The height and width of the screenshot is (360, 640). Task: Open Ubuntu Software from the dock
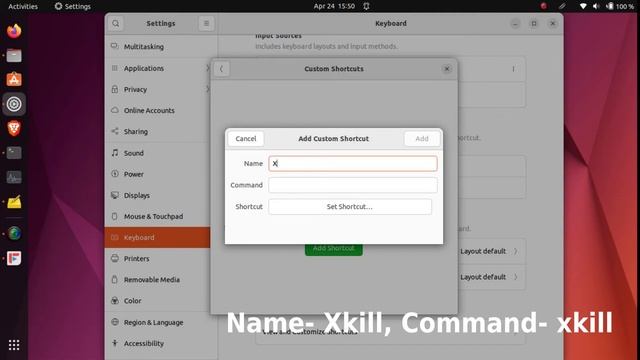(14, 80)
